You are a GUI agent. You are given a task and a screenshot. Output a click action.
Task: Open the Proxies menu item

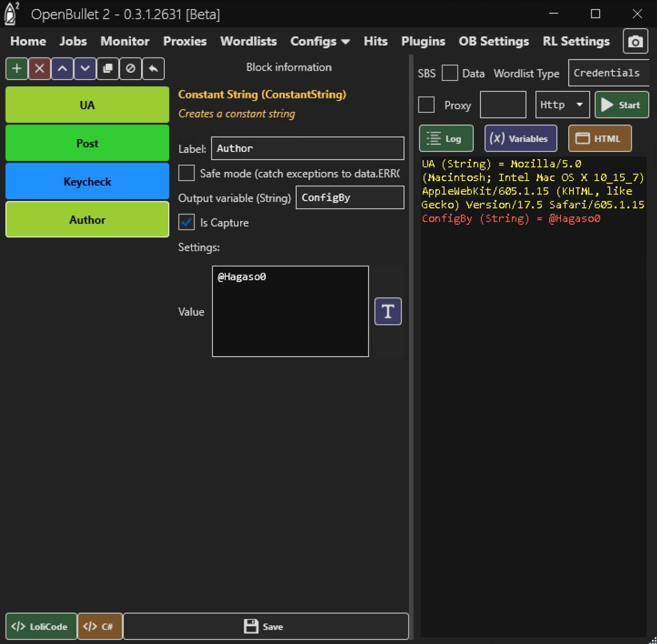click(x=185, y=42)
